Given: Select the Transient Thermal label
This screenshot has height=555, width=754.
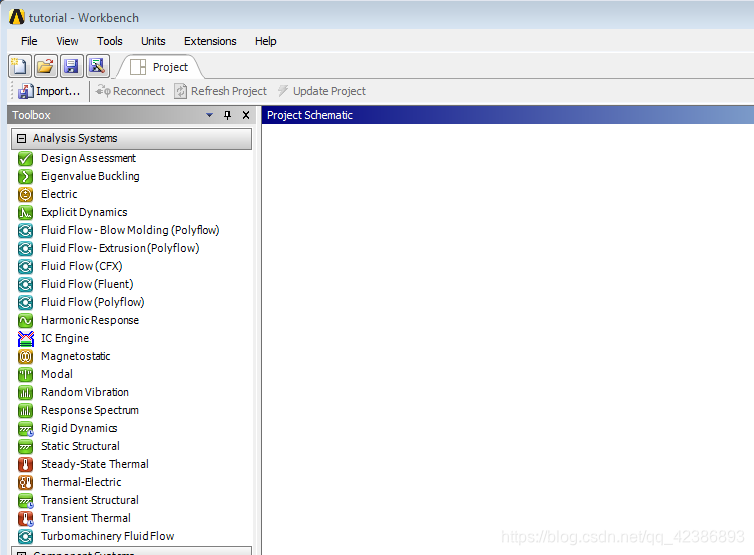Looking at the screenshot, I should point(86,518).
